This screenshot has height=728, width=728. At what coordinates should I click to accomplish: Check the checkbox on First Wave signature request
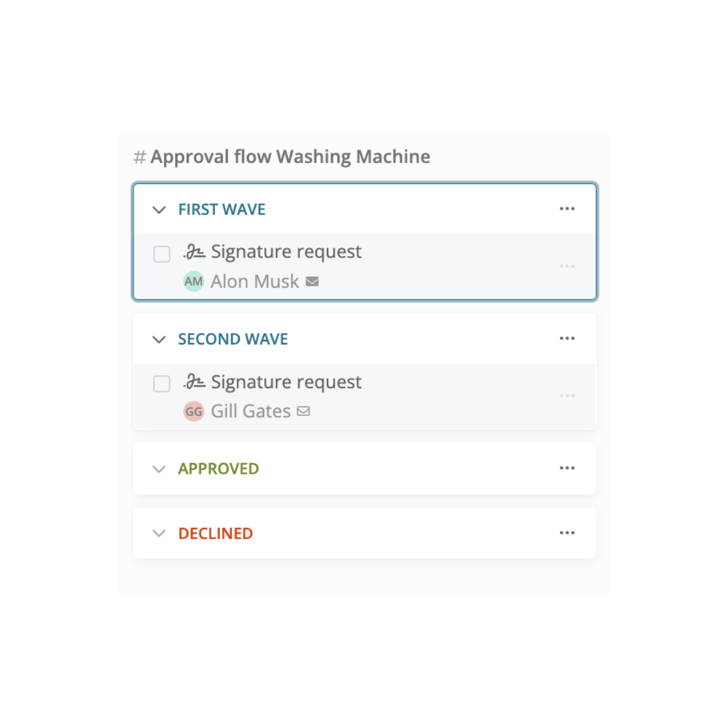pos(162,254)
